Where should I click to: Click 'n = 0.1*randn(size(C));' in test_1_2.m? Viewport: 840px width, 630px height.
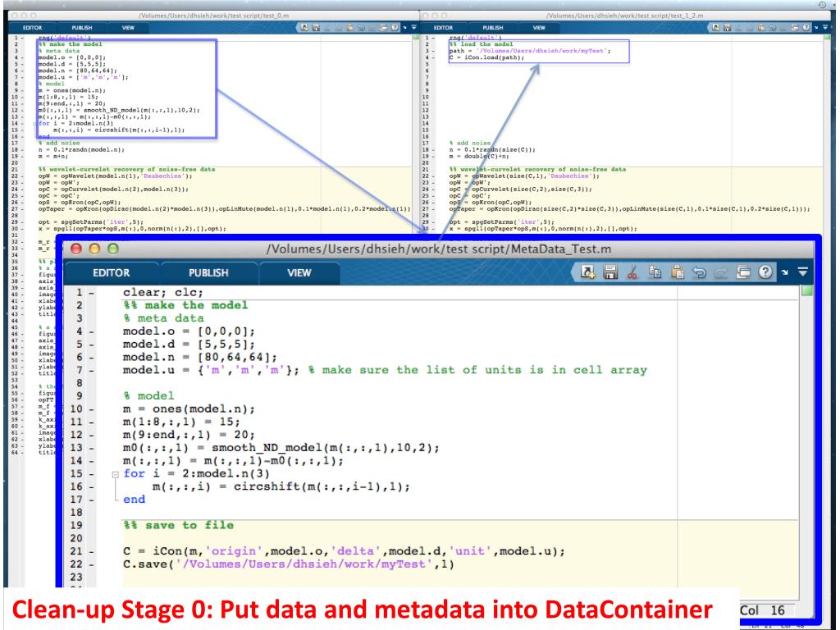click(x=492, y=150)
